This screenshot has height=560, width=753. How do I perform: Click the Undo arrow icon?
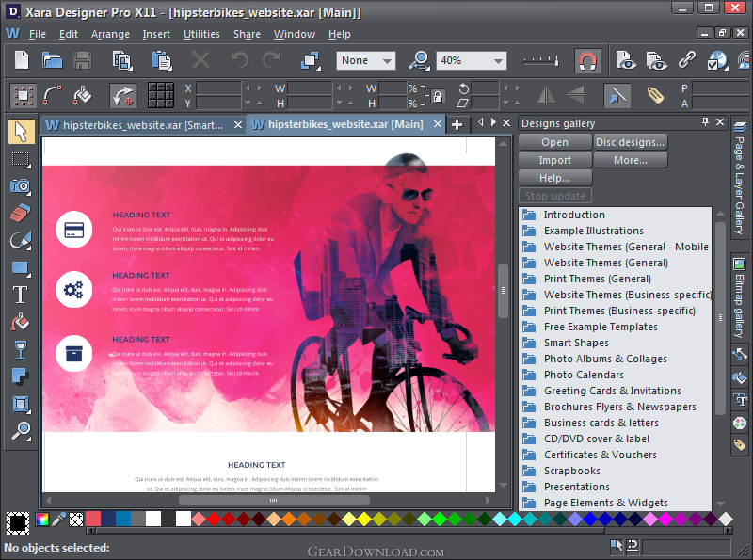[239, 60]
